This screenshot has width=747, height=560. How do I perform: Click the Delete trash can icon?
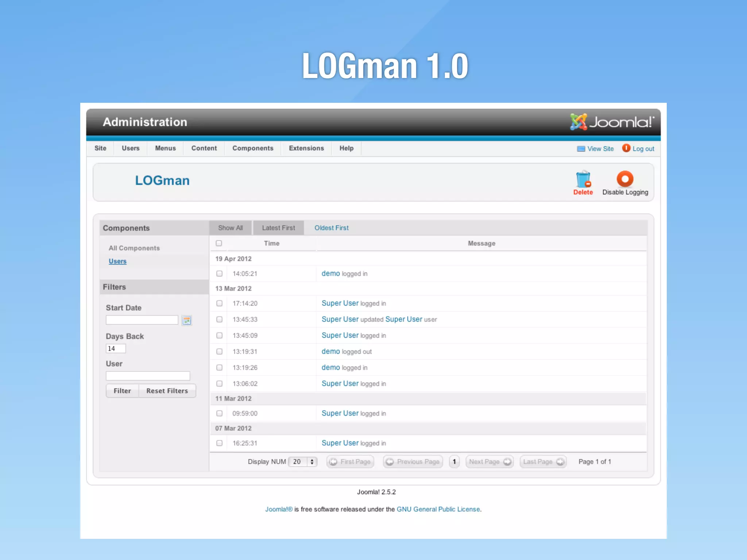tap(583, 179)
